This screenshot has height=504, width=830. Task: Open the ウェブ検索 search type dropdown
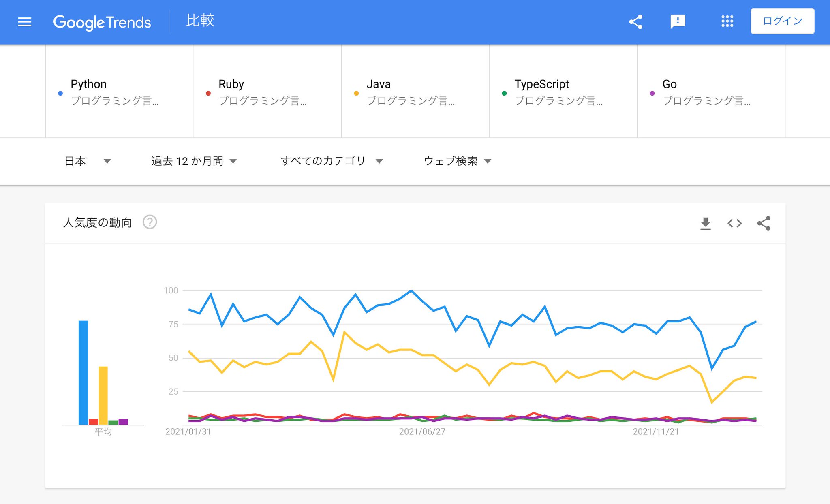coord(457,161)
